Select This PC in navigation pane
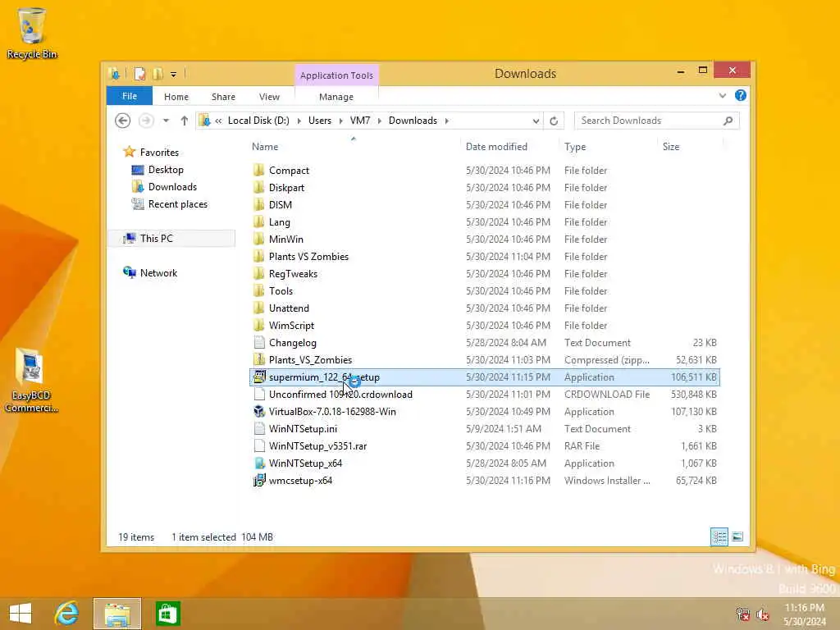The height and width of the screenshot is (630, 840). click(157, 239)
